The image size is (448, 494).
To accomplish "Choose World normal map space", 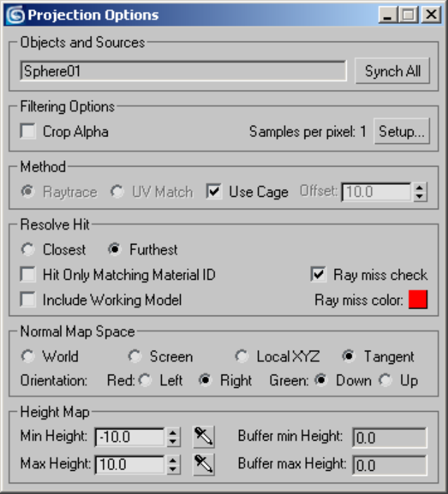I will coord(28,356).
